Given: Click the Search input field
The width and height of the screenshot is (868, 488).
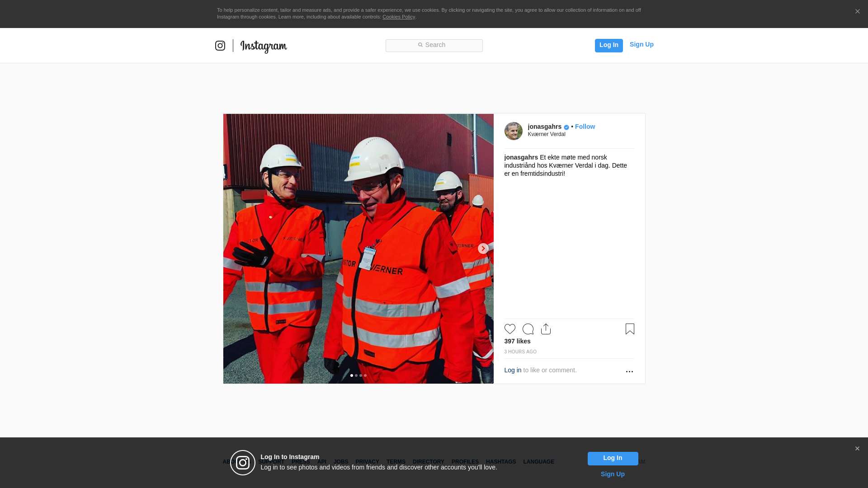Looking at the screenshot, I should pyautogui.click(x=434, y=45).
